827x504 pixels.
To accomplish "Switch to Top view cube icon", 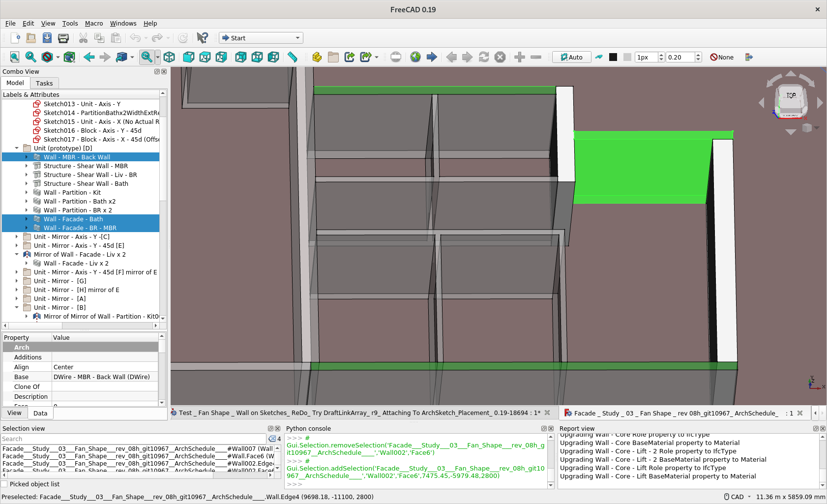I will (x=205, y=57).
